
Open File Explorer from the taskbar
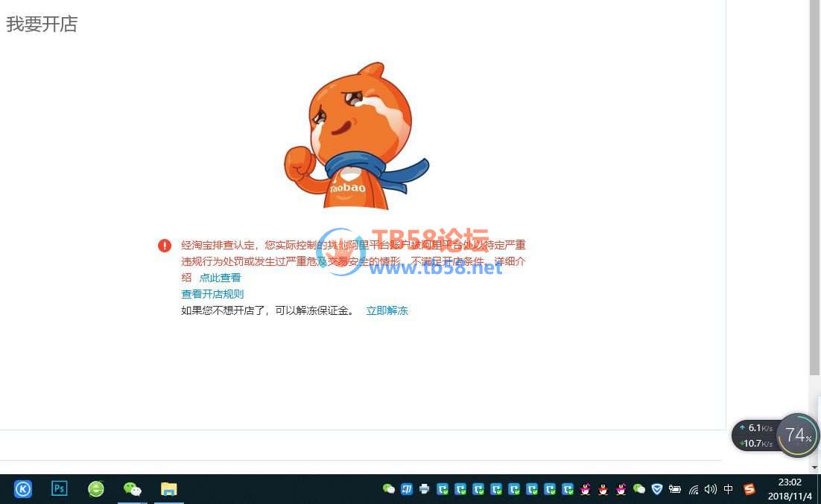pos(168,489)
